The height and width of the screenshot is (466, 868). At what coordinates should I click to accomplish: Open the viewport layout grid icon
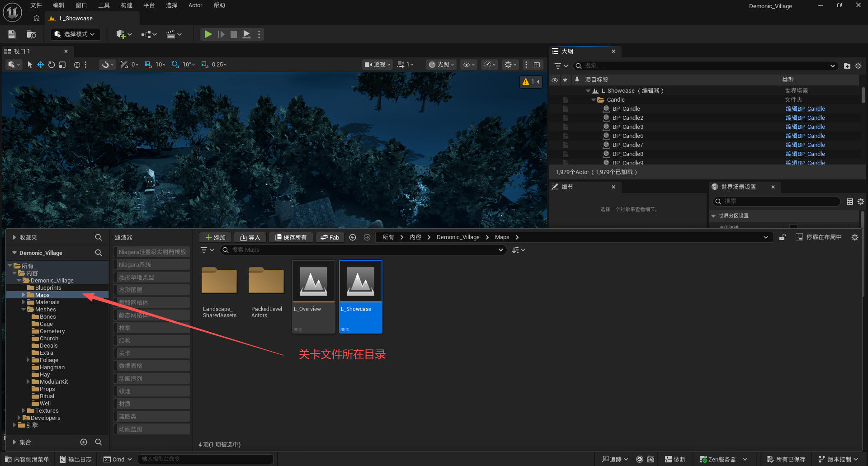tap(537, 65)
